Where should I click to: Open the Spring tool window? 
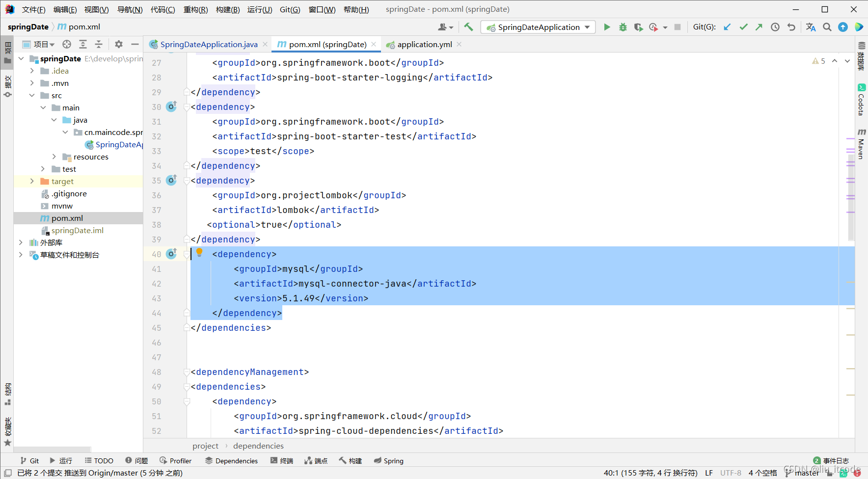click(x=388, y=460)
